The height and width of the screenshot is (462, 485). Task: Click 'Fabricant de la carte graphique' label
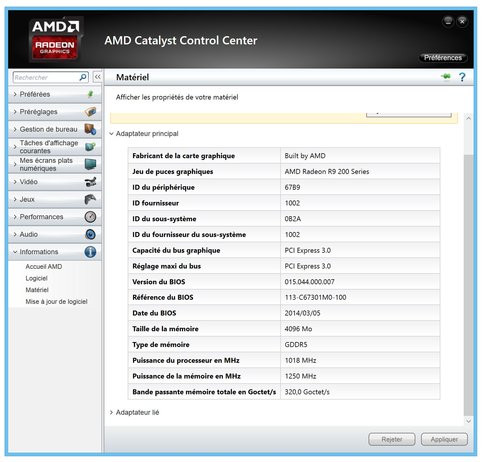coord(183,156)
